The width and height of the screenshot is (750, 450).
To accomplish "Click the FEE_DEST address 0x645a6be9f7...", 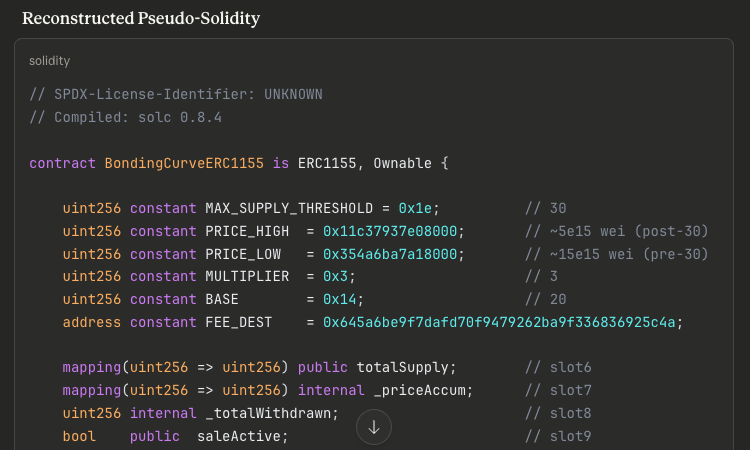I will click(x=499, y=322).
